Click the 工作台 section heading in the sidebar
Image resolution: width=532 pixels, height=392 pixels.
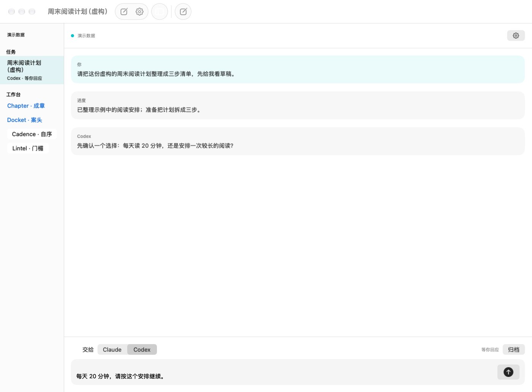(13, 94)
